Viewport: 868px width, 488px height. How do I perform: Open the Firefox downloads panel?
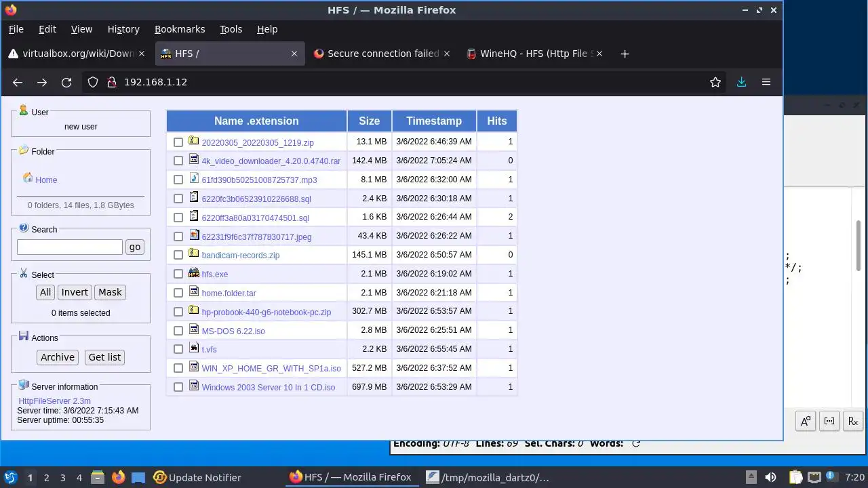(741, 82)
